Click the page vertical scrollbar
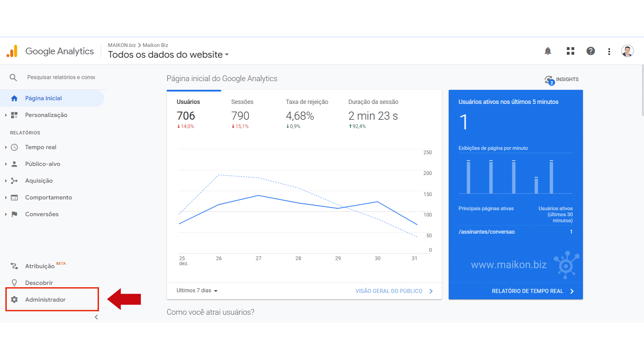644x362 pixels. (642, 90)
